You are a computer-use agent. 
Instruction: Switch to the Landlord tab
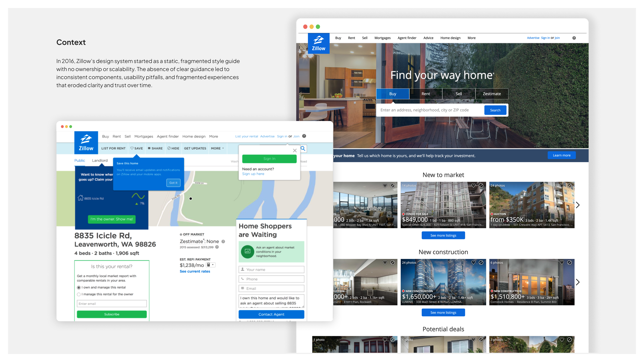point(100,160)
